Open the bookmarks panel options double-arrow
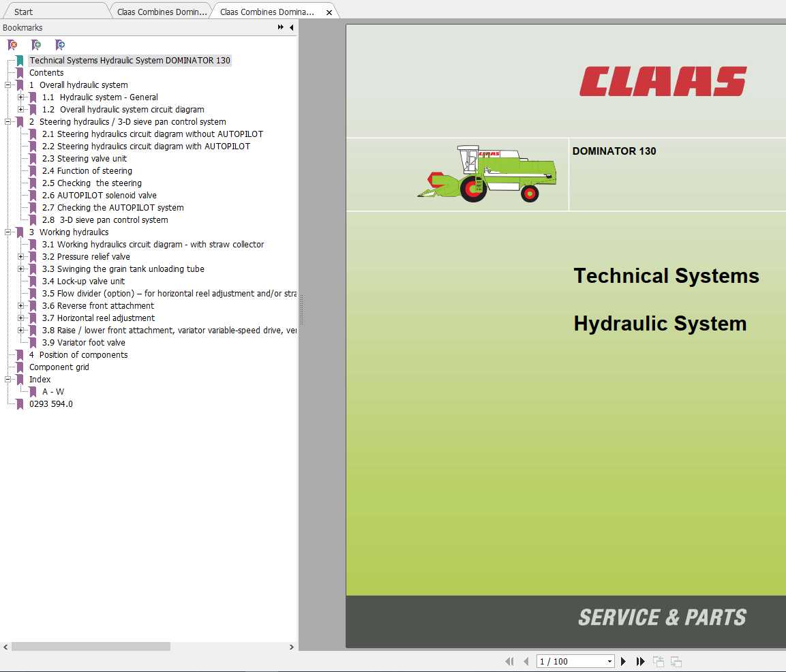 pyautogui.click(x=280, y=27)
